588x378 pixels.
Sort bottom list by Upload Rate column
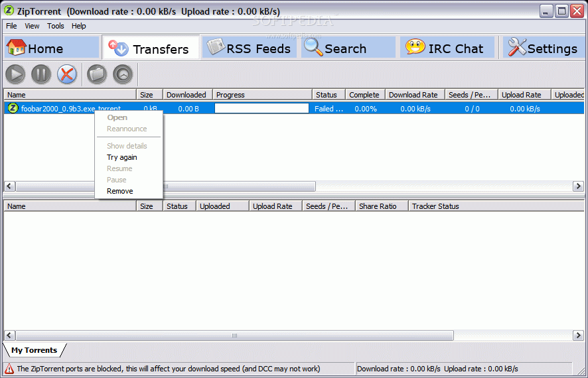point(275,206)
